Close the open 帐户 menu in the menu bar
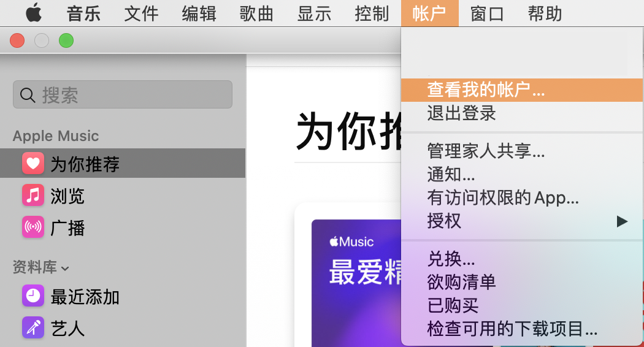644x347 pixels. click(429, 13)
